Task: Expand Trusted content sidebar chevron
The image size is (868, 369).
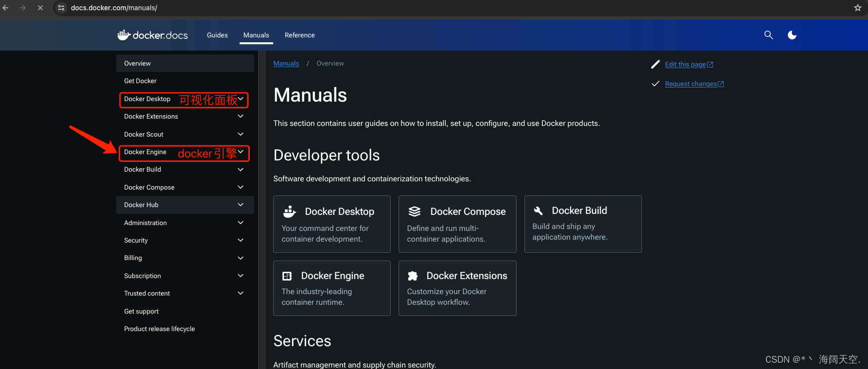Action: (x=241, y=293)
